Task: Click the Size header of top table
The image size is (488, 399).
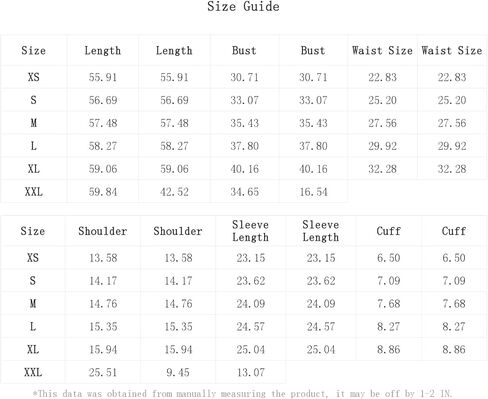Action: (33, 50)
